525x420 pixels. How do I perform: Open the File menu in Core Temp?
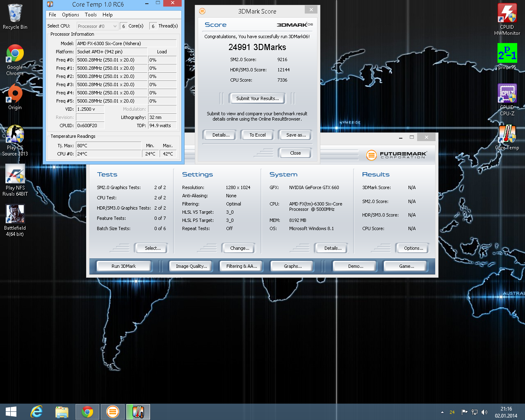52,15
